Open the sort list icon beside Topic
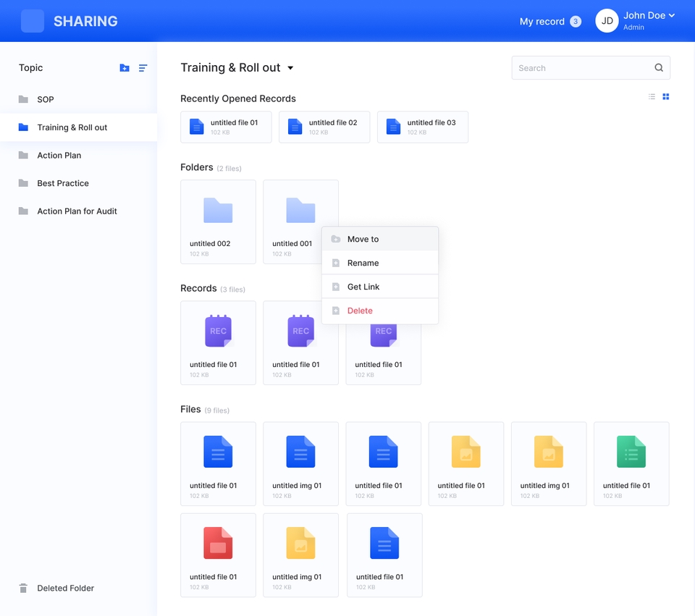 click(143, 68)
